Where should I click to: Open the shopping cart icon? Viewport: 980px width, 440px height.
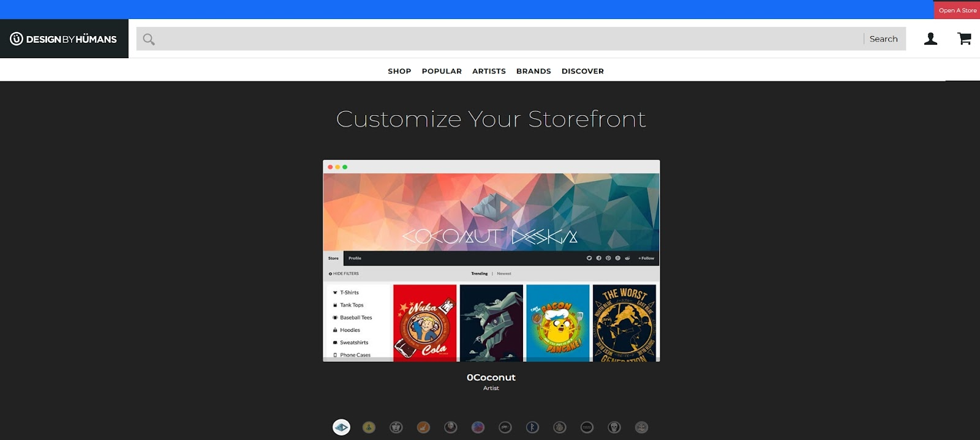[964, 39]
